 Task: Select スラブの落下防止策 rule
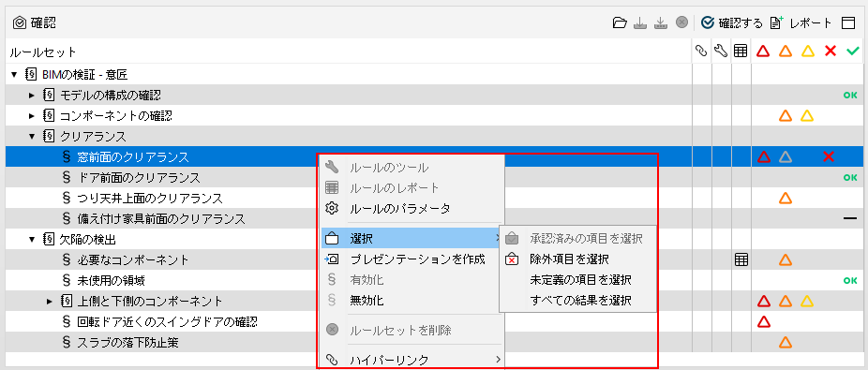[x=127, y=342]
